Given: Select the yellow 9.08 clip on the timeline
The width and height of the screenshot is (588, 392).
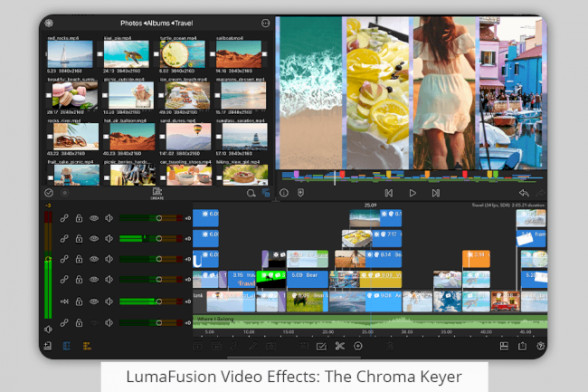Looking at the screenshot, I should point(380,279).
